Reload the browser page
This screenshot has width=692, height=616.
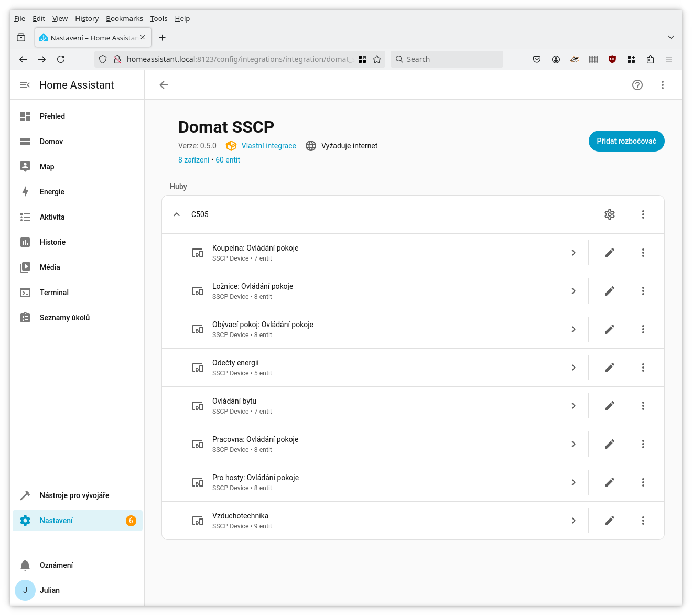[x=61, y=59]
